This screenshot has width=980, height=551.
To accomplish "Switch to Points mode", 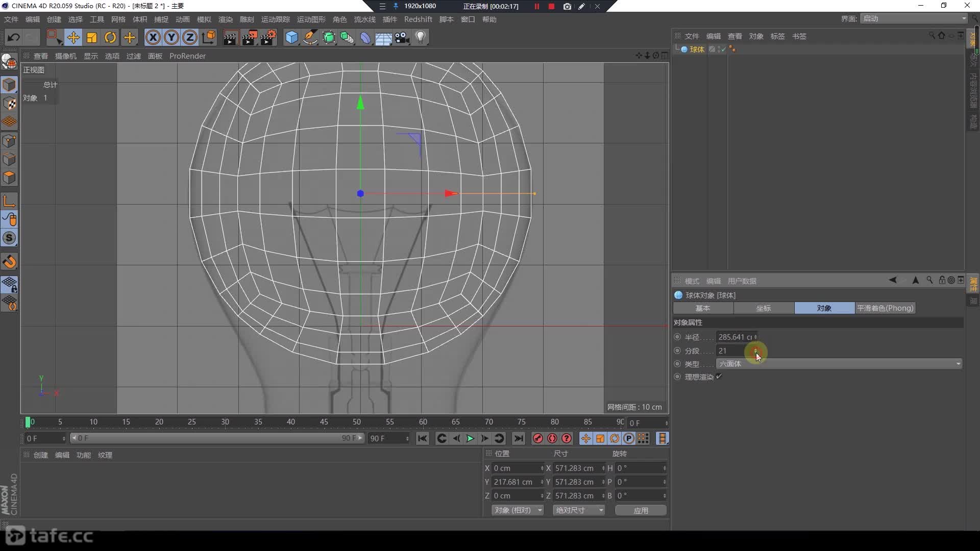I will 9,141.
